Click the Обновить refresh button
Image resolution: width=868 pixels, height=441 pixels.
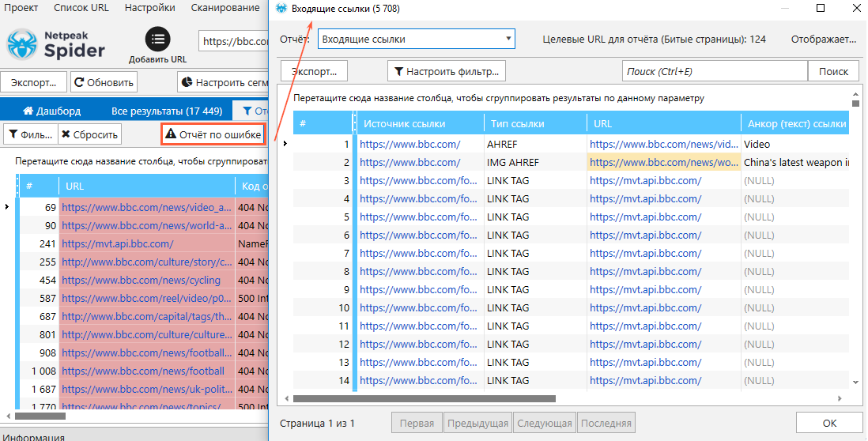point(104,82)
